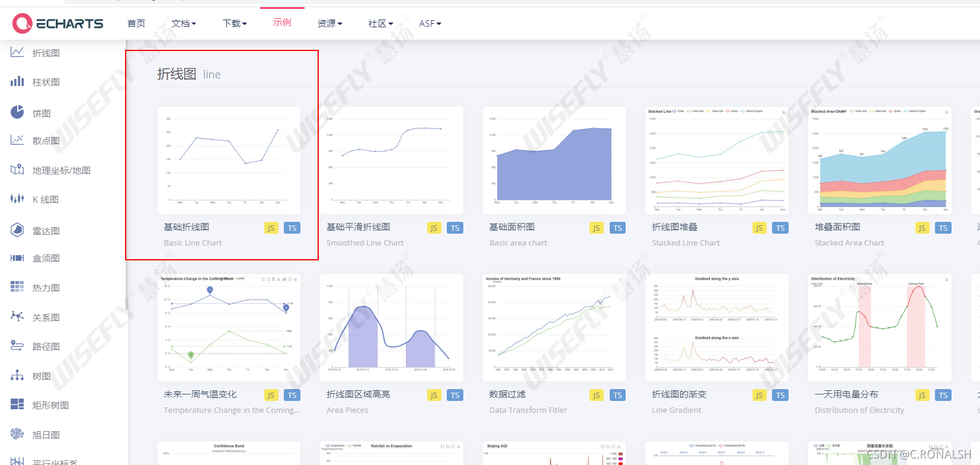This screenshot has height=465, width=980.
Task: Open TS version of 基础折线图
Action: point(292,228)
